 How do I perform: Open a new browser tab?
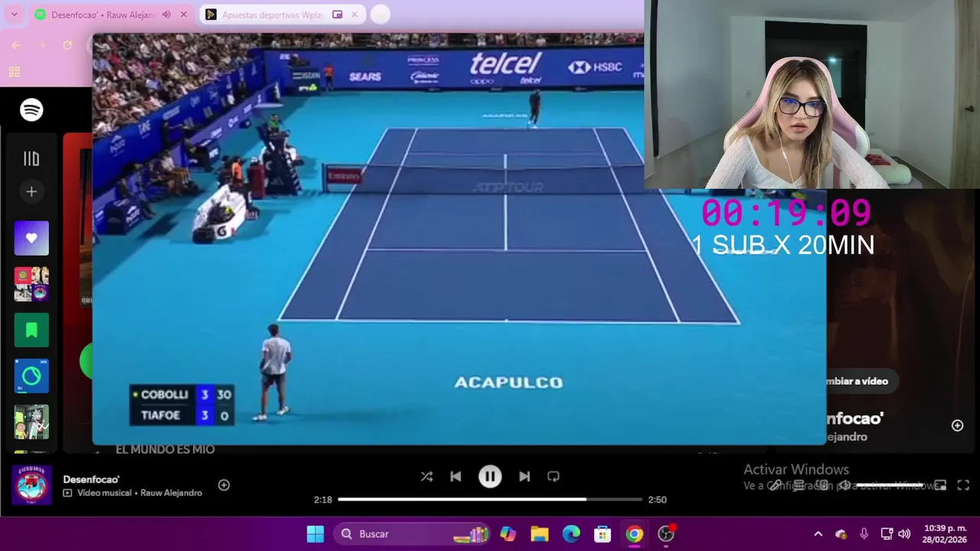[x=380, y=15]
